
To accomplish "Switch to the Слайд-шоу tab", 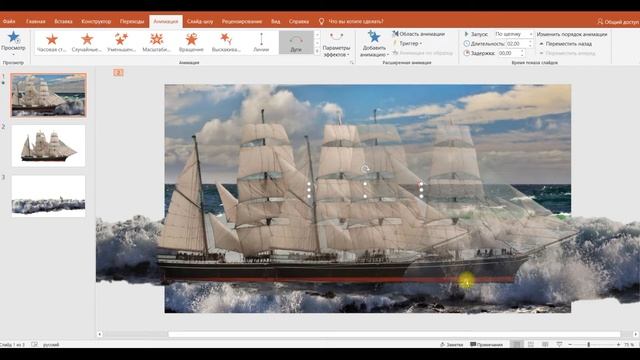I will tap(200, 21).
